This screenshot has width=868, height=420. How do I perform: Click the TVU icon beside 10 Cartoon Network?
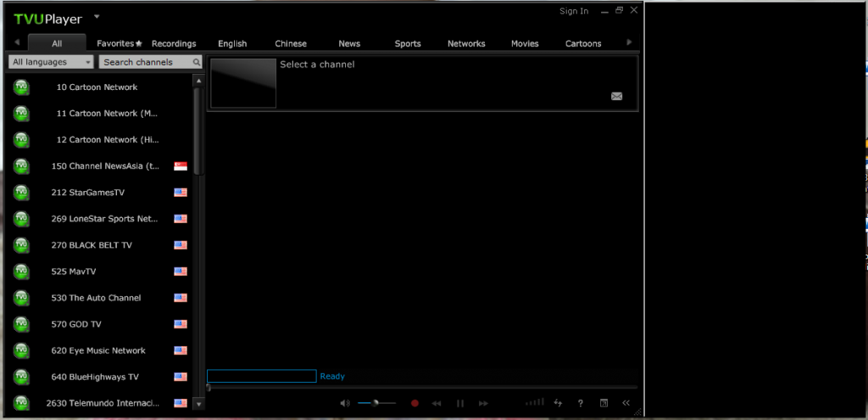(21, 87)
